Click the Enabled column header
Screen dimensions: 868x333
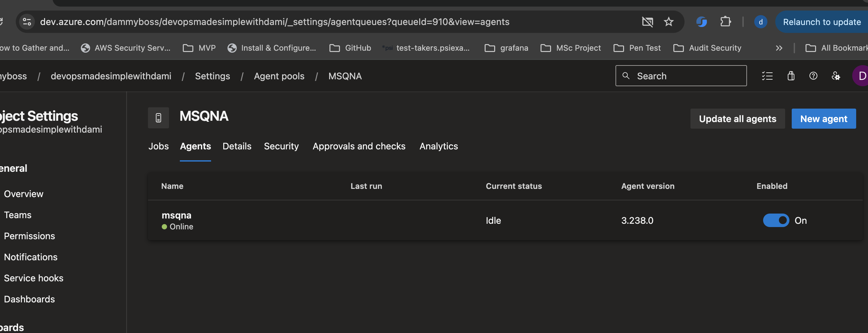(772, 186)
